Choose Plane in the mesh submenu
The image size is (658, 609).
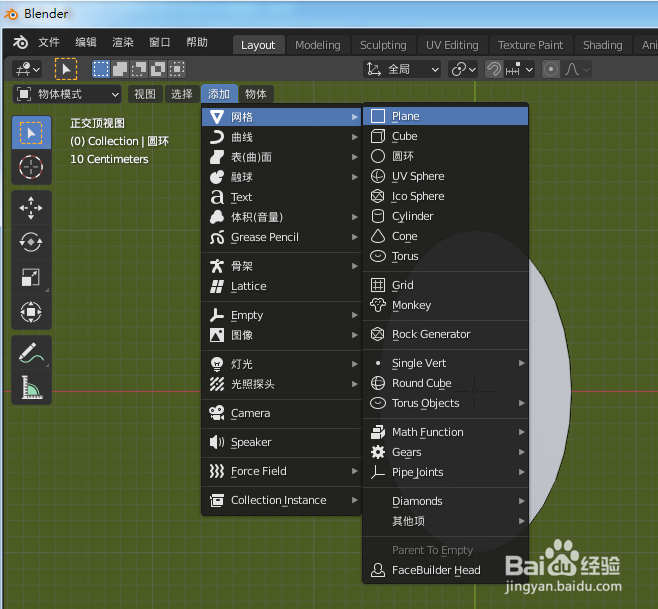coord(445,116)
